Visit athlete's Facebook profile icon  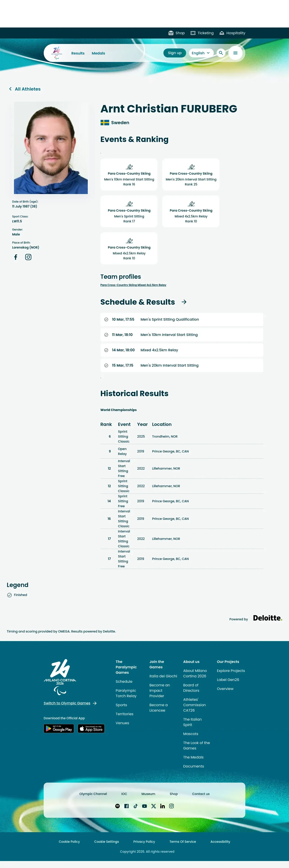(x=16, y=257)
